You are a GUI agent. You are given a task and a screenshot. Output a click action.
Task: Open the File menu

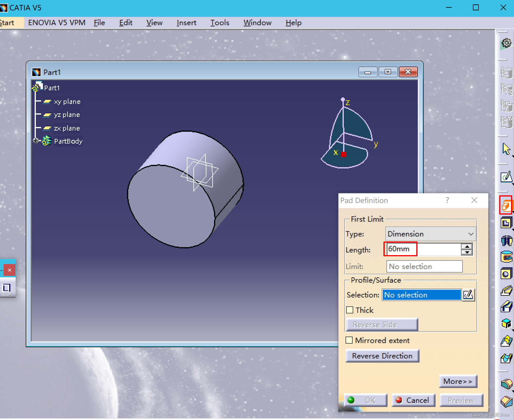click(99, 23)
